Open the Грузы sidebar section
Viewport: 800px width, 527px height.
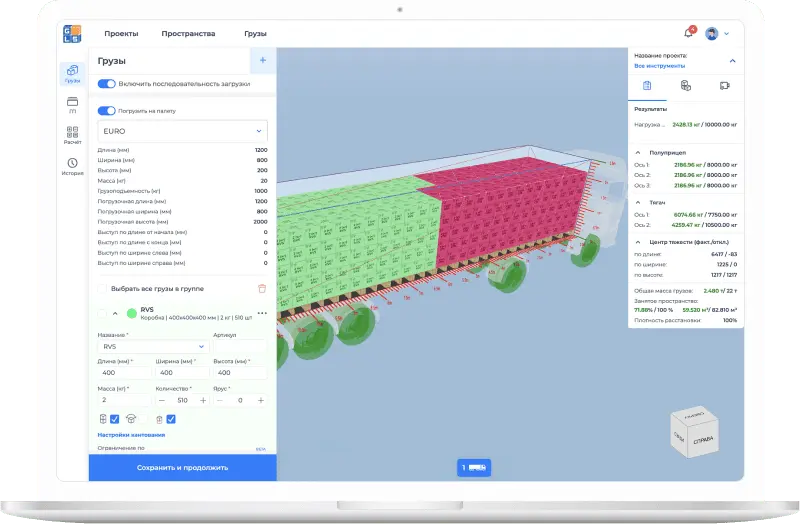click(x=72, y=73)
